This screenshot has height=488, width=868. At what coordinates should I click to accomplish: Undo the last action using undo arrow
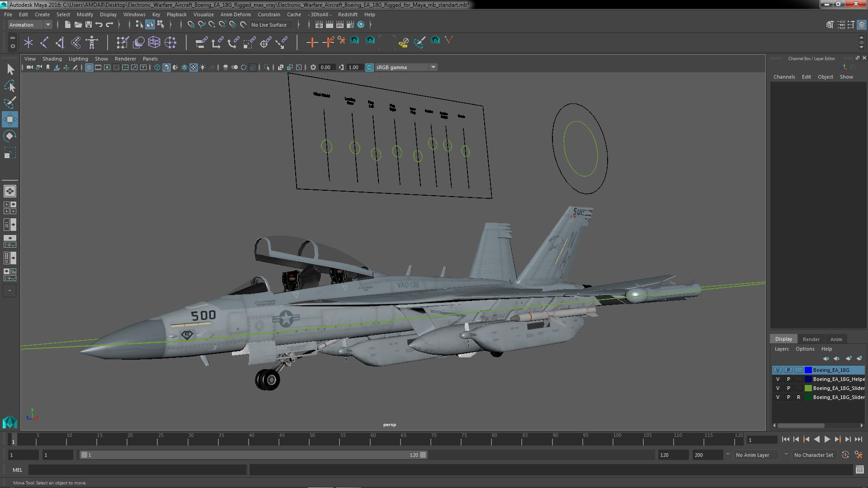coord(99,24)
